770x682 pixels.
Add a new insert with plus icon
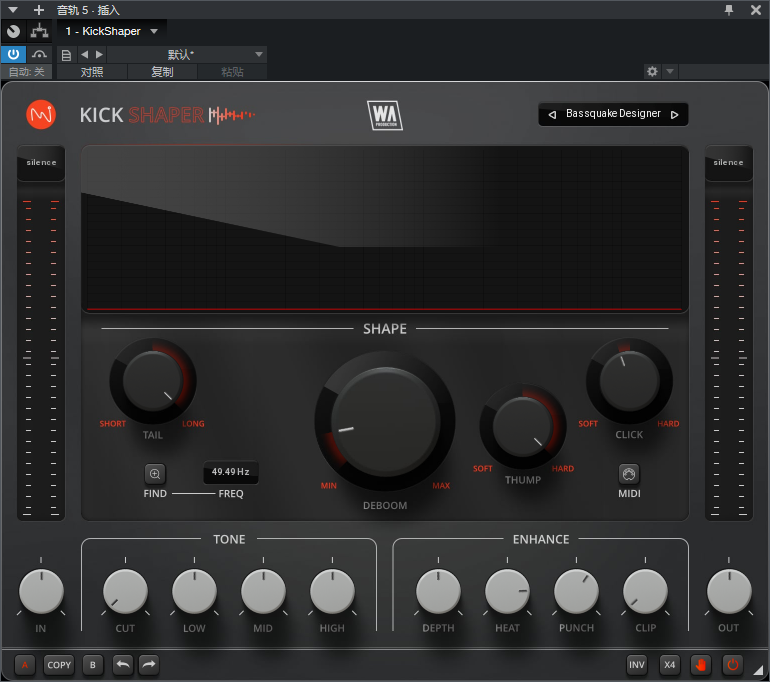pos(39,10)
